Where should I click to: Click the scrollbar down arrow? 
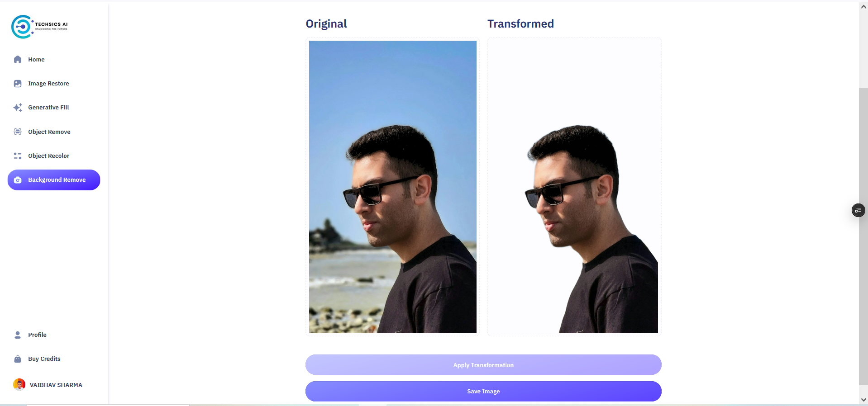tap(863, 400)
